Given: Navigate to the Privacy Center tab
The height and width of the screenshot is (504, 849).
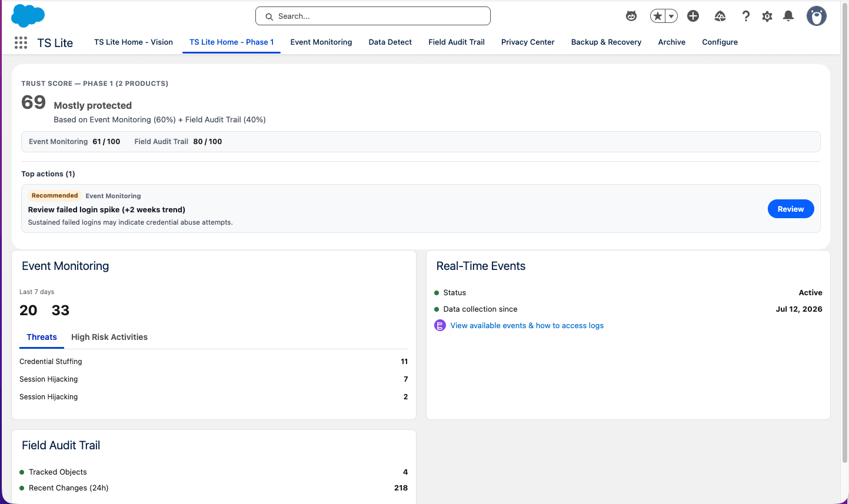Looking at the screenshot, I should pyautogui.click(x=528, y=42).
